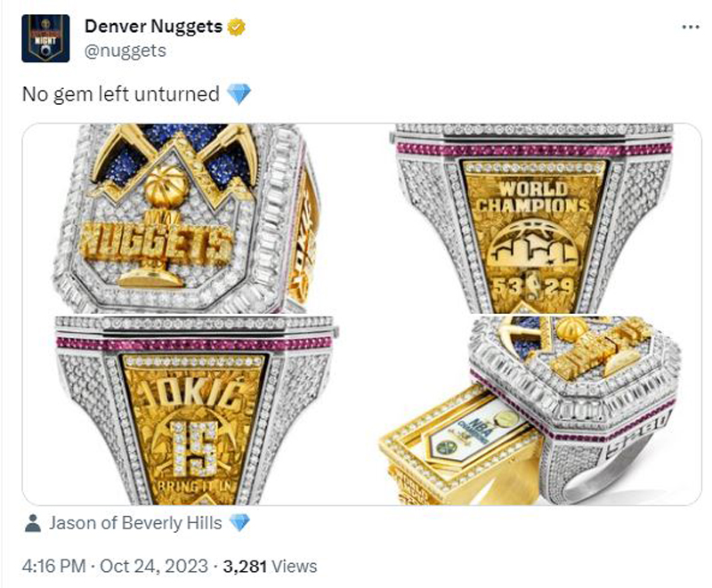Viewport: 712px width, 588px height.
Task: Click the gold verified badge
Action: pos(236,27)
